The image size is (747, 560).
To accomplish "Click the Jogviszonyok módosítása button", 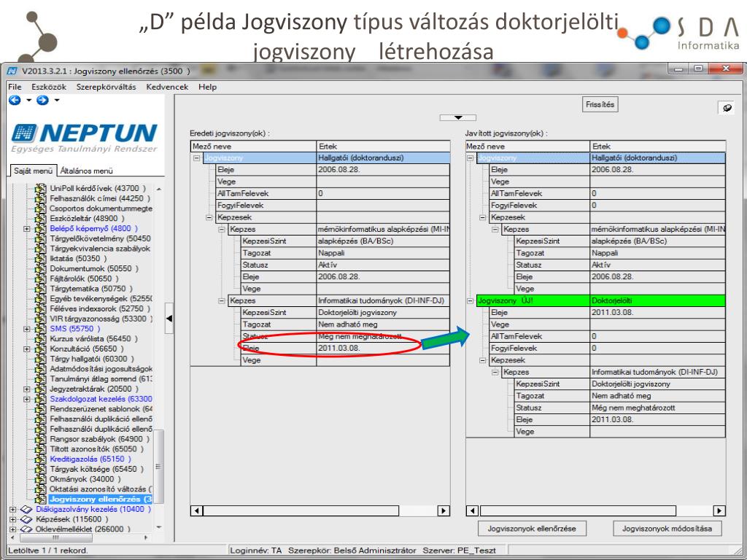I will (667, 529).
